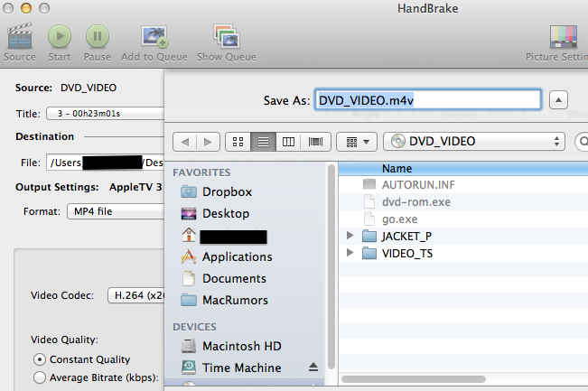This screenshot has height=391, width=588.
Task: Open the Title dropdown 3 - 00h23m01s
Action: (106, 114)
